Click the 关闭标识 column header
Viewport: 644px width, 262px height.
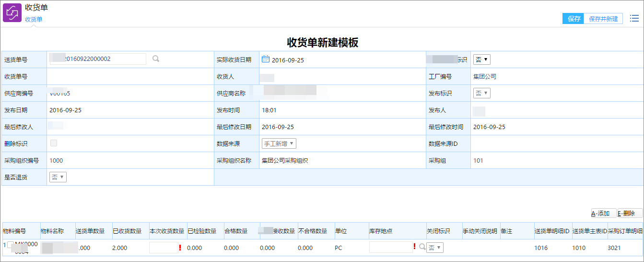point(438,231)
